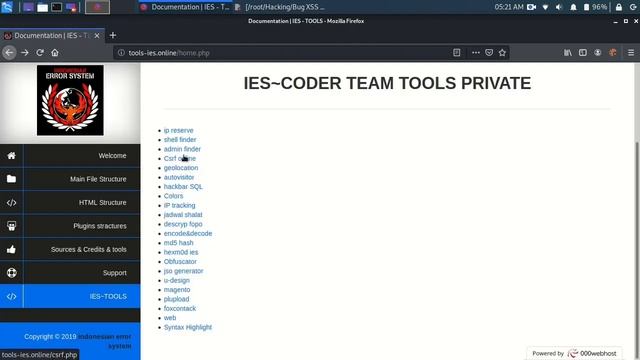Open the hexm0d ies link
This screenshot has height=360, width=640.
coord(181,252)
